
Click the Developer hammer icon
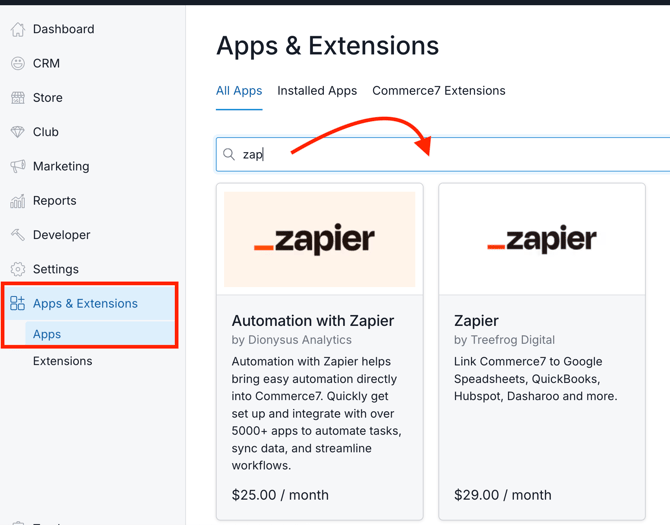[18, 235]
